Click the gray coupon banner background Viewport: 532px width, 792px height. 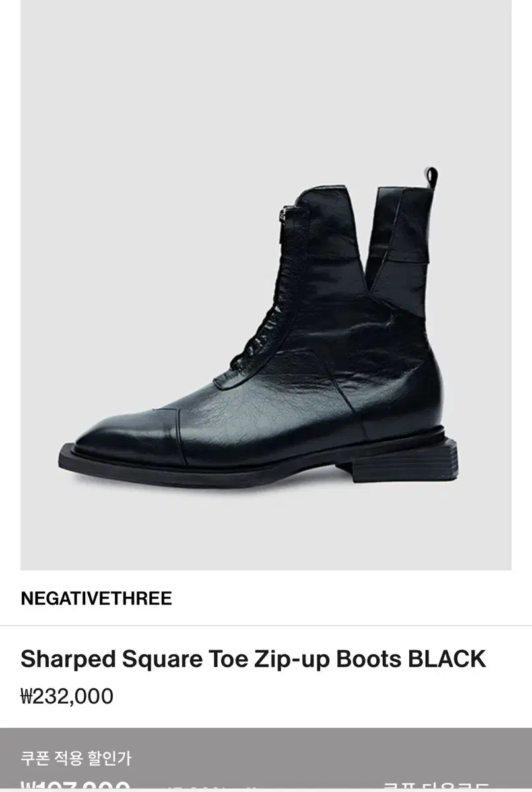point(266,760)
